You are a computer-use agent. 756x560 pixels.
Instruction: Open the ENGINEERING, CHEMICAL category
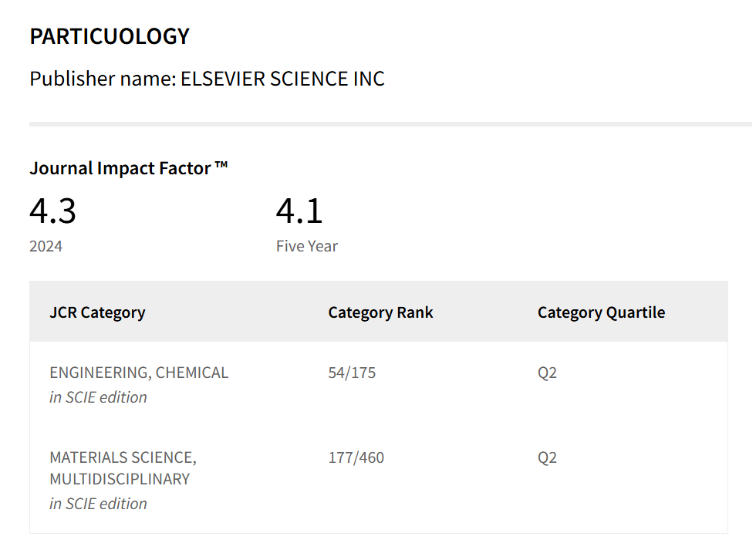point(139,373)
